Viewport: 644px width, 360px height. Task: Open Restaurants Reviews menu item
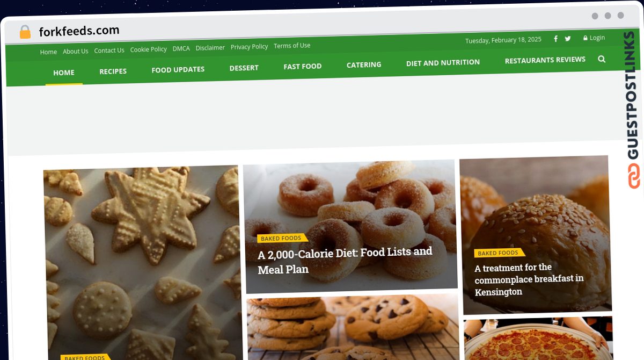[x=545, y=60]
